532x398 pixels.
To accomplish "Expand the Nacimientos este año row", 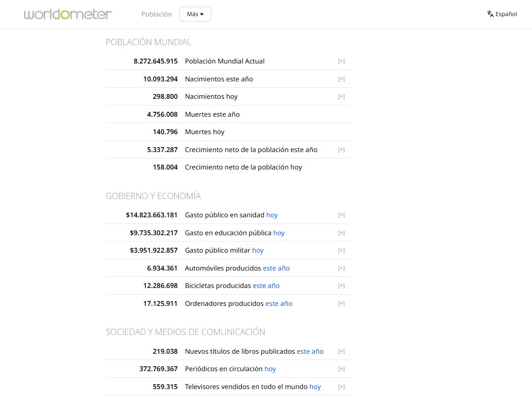I will 341,79.
